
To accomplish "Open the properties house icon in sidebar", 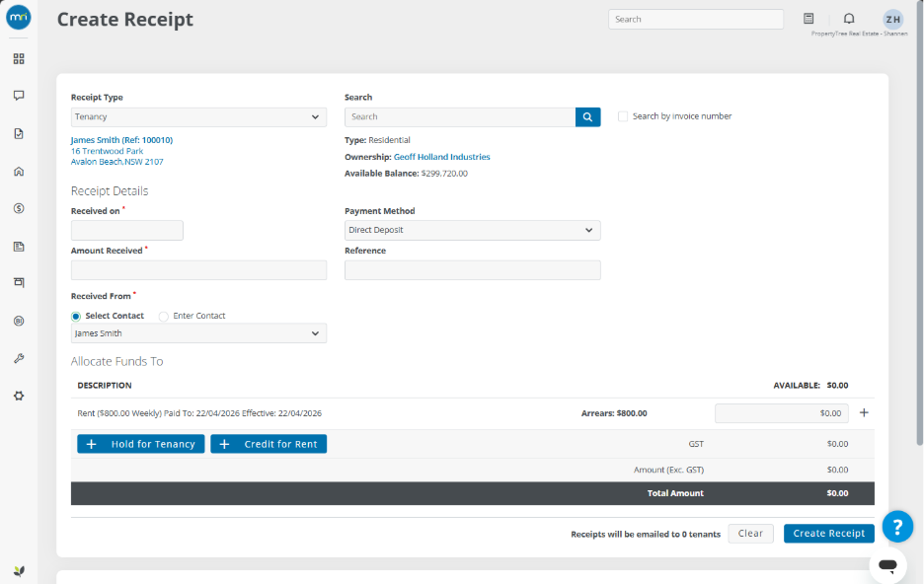I will coord(19,172).
